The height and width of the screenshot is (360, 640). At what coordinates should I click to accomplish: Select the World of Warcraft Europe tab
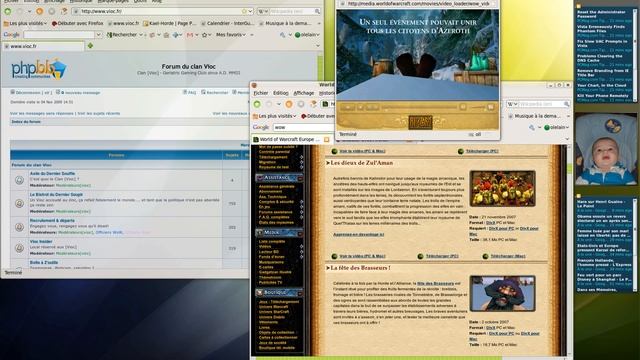pyautogui.click(x=291, y=140)
